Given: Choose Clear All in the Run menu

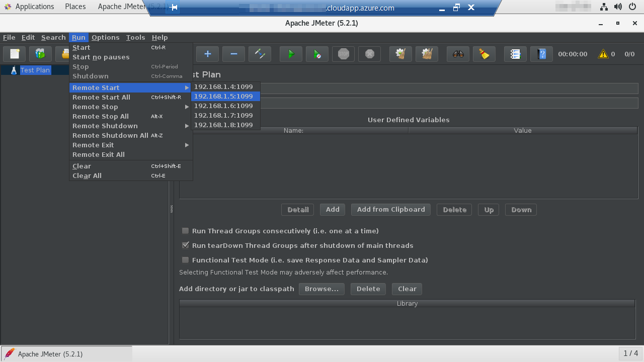Looking at the screenshot, I should click(x=130, y=175).
